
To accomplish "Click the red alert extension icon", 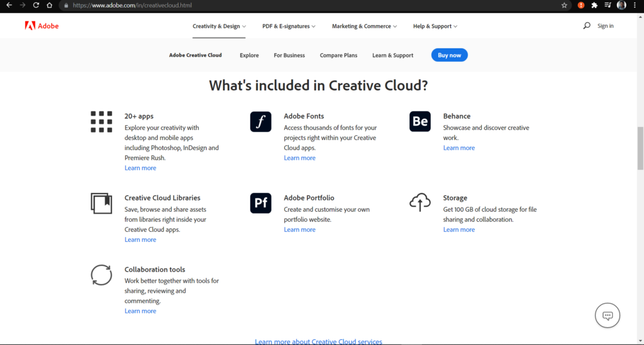I will (x=580, y=5).
